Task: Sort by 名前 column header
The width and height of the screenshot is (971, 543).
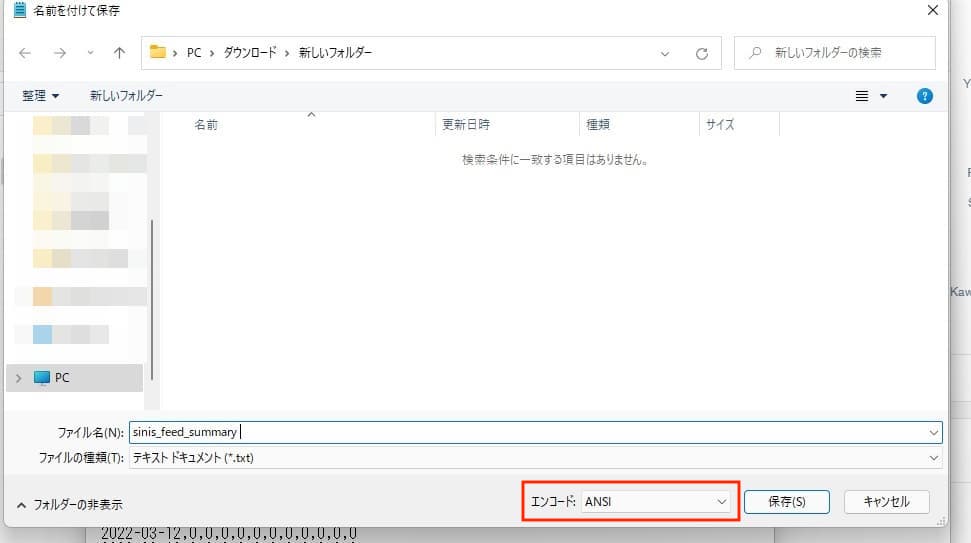Action: coord(206,124)
